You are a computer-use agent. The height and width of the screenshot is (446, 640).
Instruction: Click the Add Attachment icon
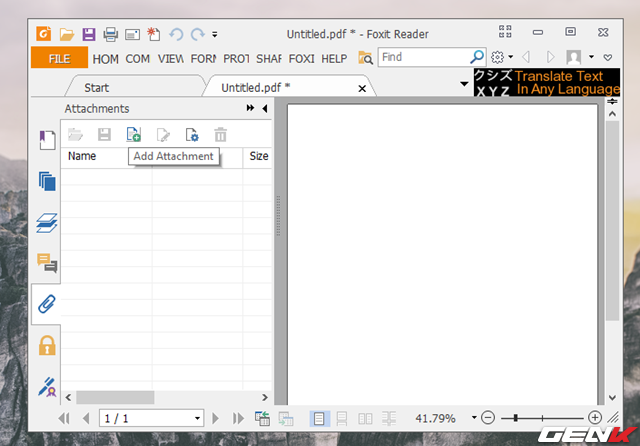(x=133, y=134)
